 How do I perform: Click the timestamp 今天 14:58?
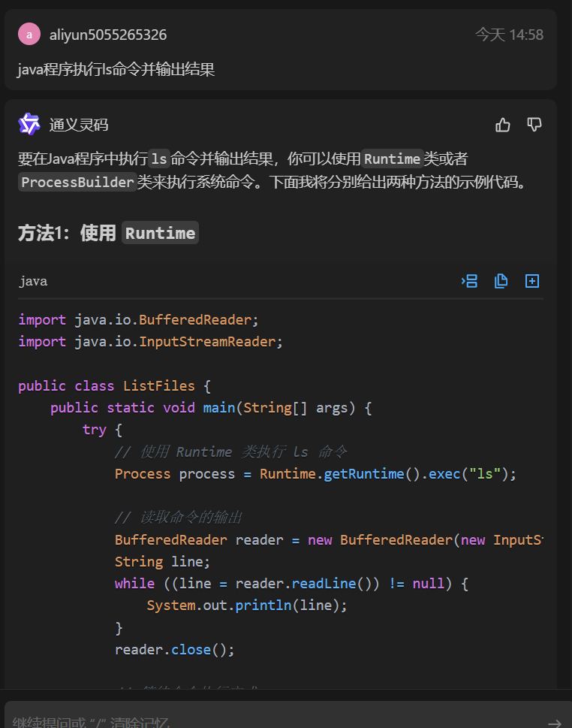click(x=510, y=35)
